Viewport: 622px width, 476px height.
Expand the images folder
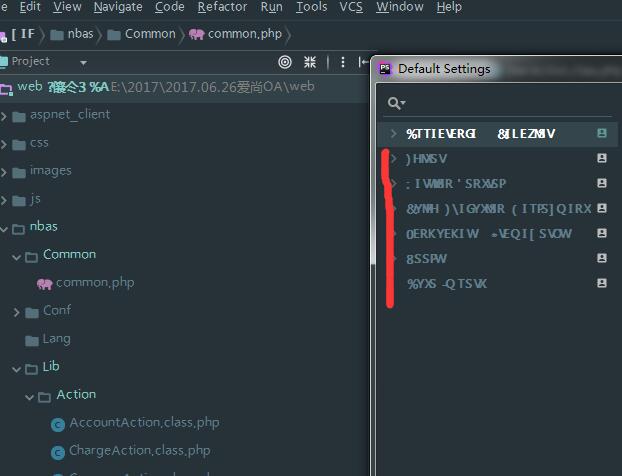pyautogui.click(x=4, y=172)
